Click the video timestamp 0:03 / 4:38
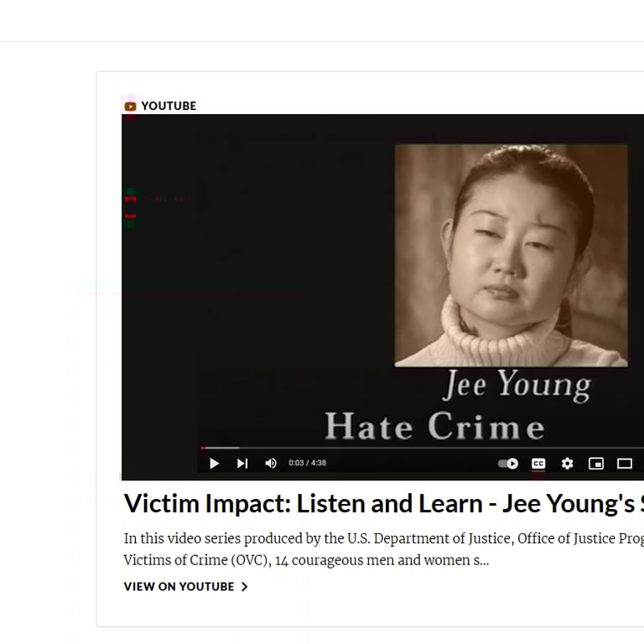 point(307,463)
